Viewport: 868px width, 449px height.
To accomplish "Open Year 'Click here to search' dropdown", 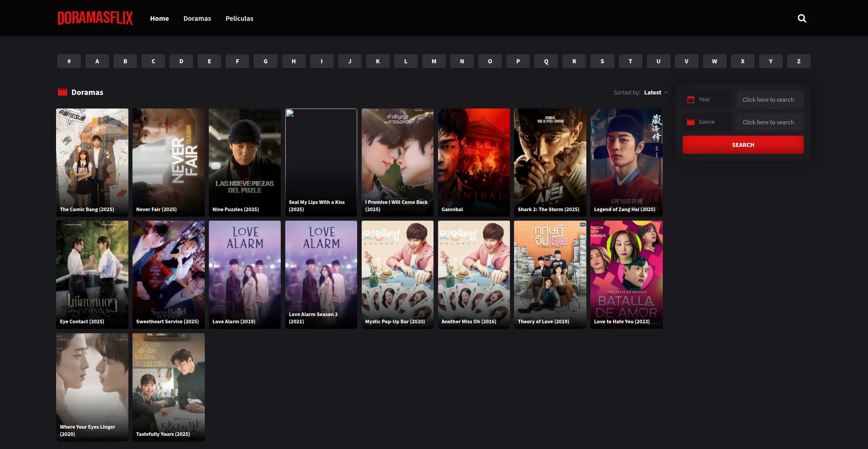I will pos(770,99).
